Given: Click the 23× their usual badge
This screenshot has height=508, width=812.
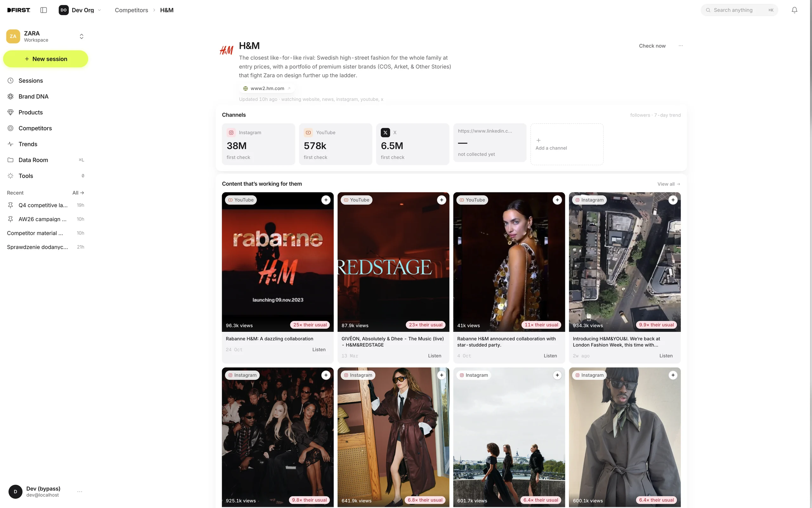Looking at the screenshot, I should tap(426, 325).
